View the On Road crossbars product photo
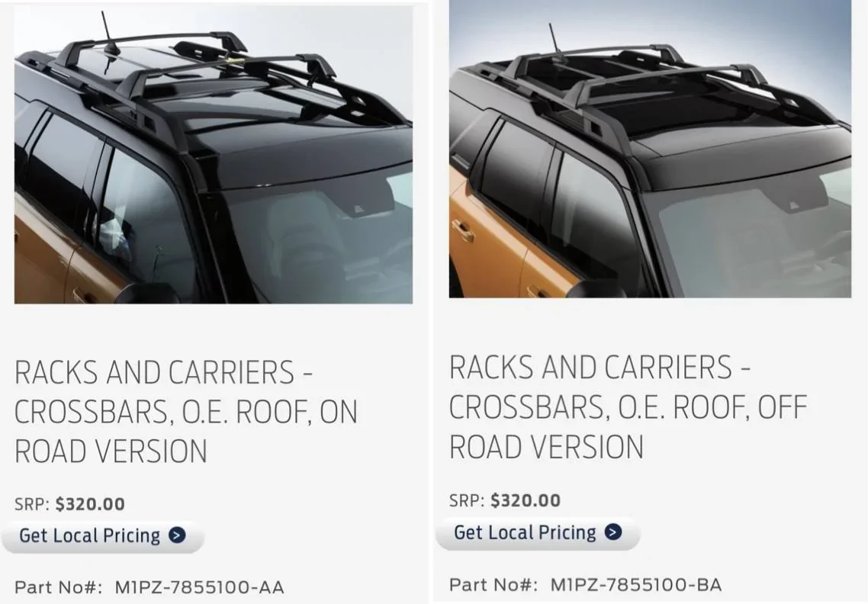Viewport: 868px width, 604px height. pos(213,154)
